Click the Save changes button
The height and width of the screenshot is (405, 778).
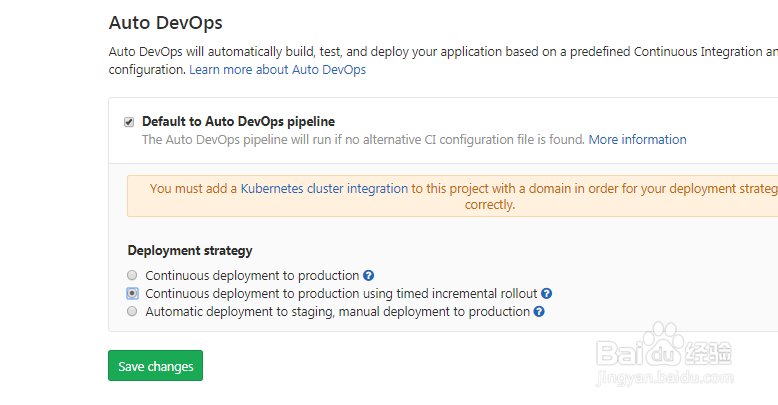(155, 366)
